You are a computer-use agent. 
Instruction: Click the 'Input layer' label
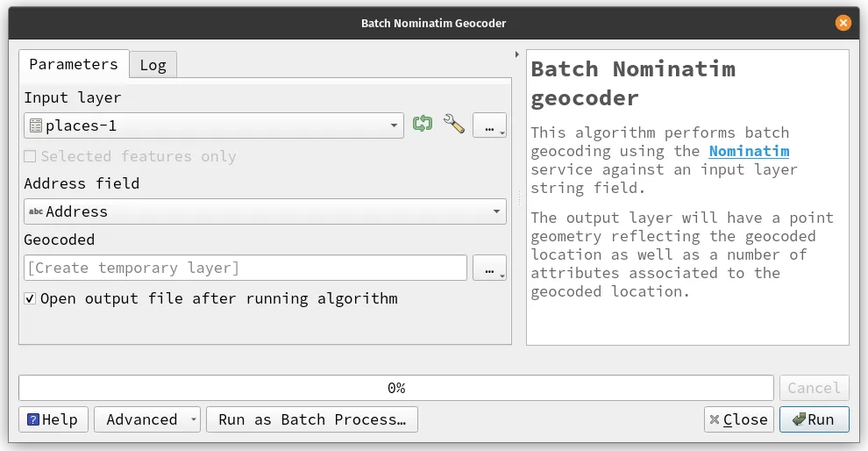click(73, 97)
